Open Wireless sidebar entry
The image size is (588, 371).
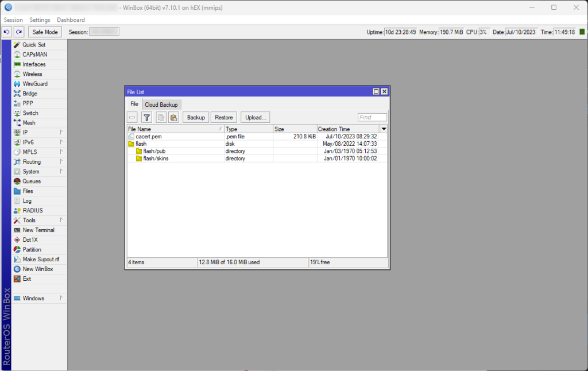coord(40,74)
